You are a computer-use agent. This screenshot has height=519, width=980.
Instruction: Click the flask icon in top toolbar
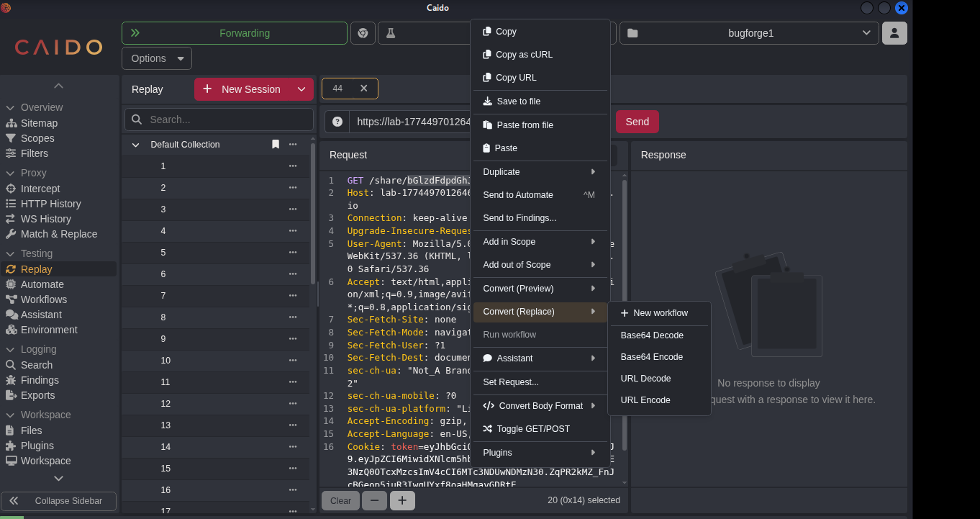click(x=391, y=33)
